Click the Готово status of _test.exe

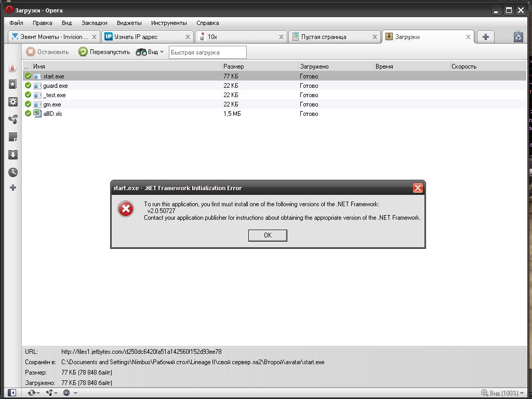click(309, 95)
